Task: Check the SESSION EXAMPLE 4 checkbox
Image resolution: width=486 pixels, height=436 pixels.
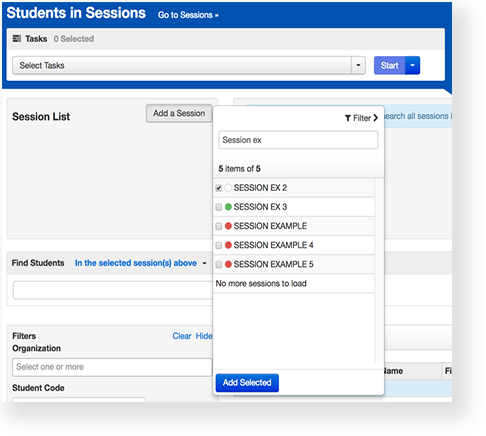Action: tap(219, 245)
